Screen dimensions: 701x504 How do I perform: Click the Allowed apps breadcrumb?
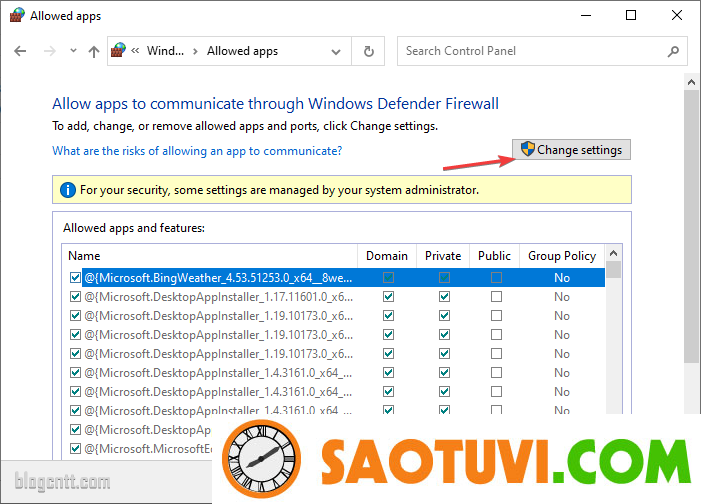coord(242,51)
